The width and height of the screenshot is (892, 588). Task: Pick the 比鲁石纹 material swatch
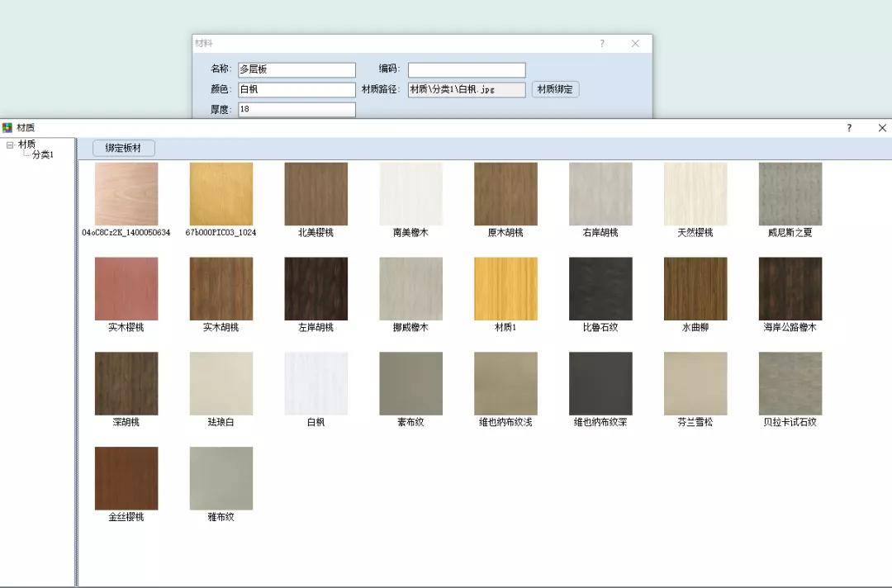[x=600, y=289]
